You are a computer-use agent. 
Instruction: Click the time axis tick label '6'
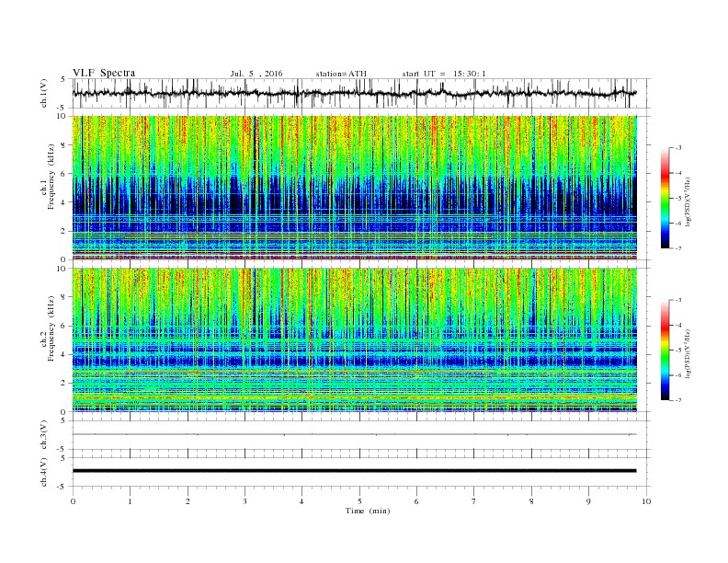coord(416,501)
